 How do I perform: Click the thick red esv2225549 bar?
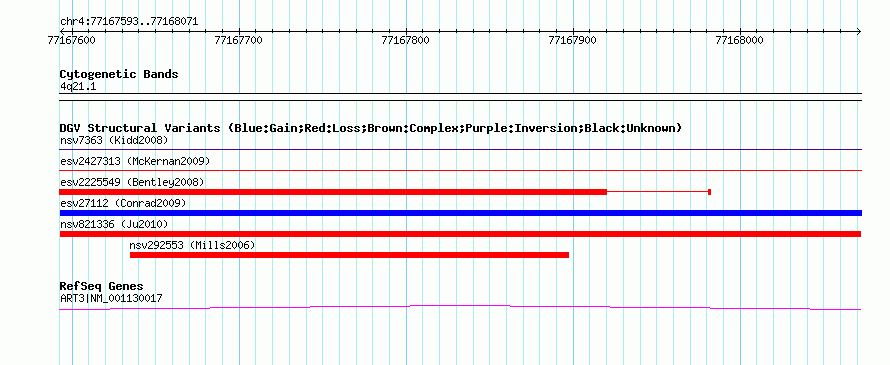[333, 192]
